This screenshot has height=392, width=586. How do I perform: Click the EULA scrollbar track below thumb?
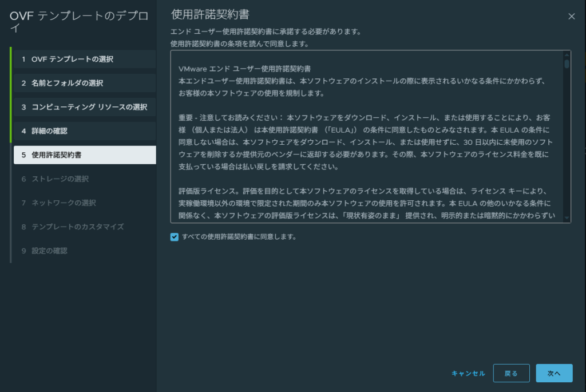567,143
